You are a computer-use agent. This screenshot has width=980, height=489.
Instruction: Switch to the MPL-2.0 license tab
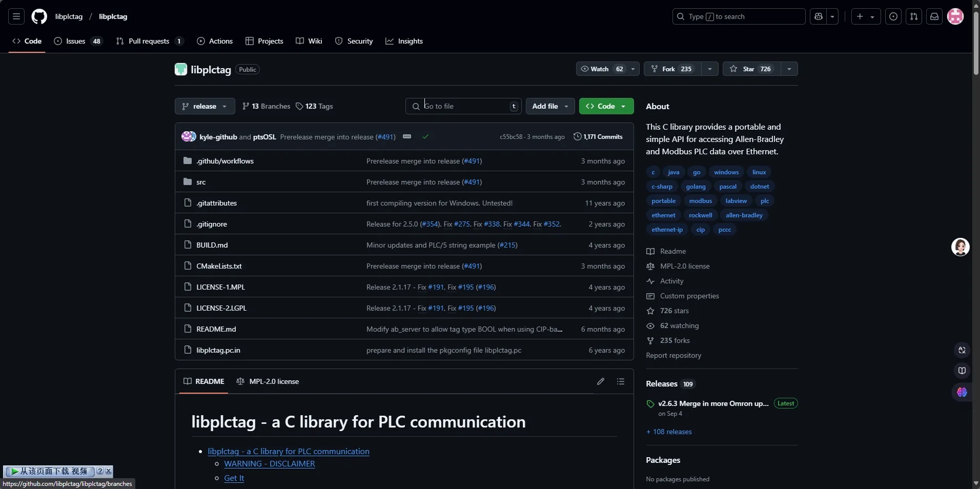pos(268,381)
